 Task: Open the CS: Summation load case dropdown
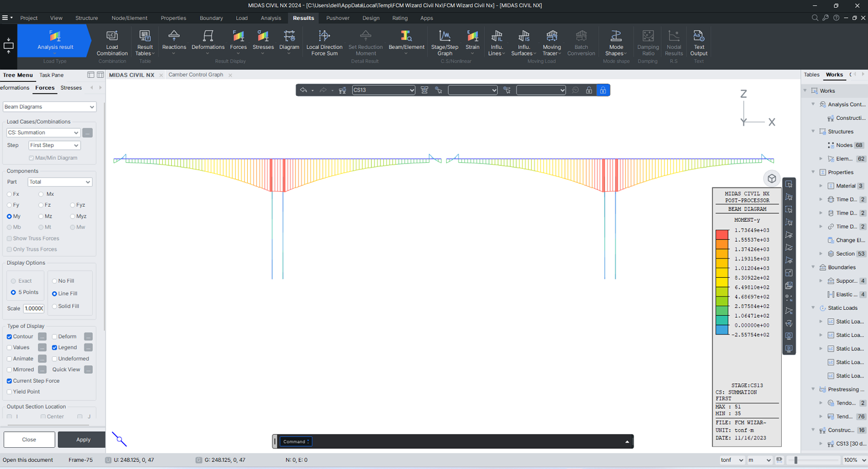(x=43, y=133)
